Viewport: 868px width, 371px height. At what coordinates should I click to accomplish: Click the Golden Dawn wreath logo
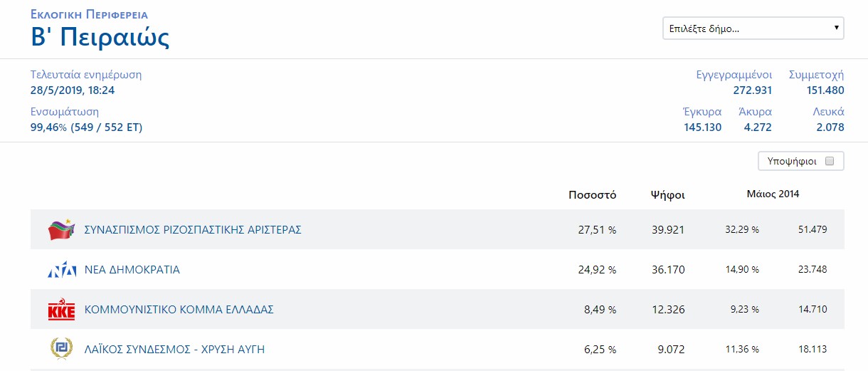pyautogui.click(x=61, y=349)
